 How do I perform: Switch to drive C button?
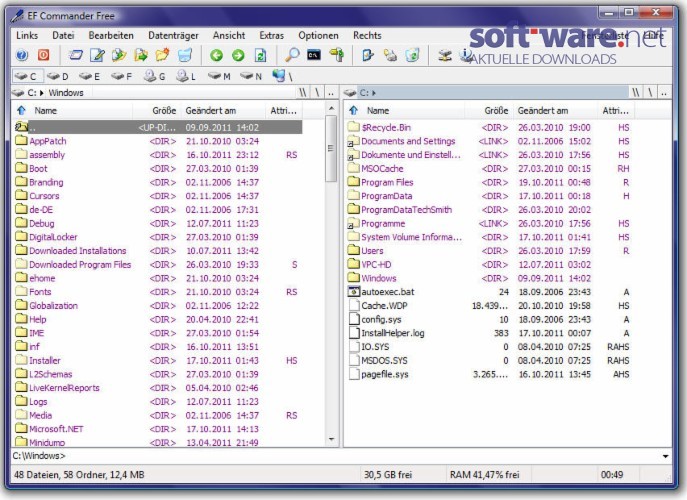pyautogui.click(x=27, y=77)
